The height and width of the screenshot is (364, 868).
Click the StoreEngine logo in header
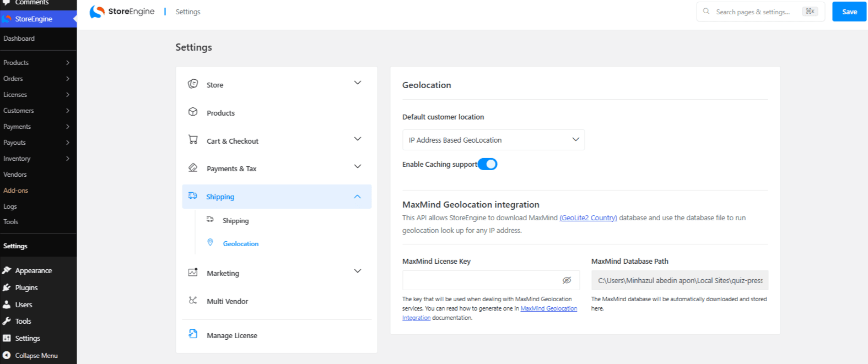click(x=122, y=12)
